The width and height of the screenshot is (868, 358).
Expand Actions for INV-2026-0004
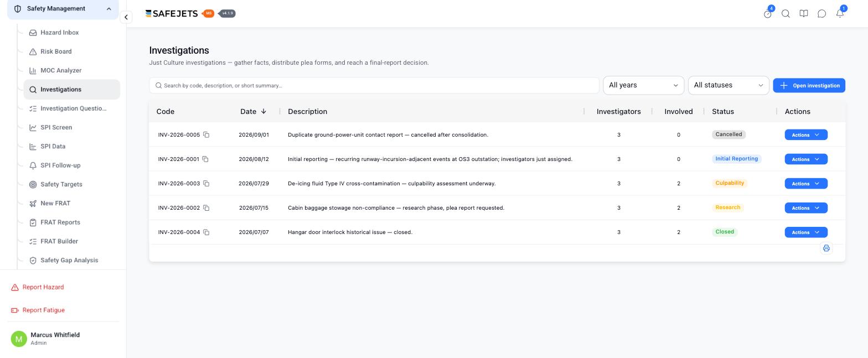click(x=806, y=232)
